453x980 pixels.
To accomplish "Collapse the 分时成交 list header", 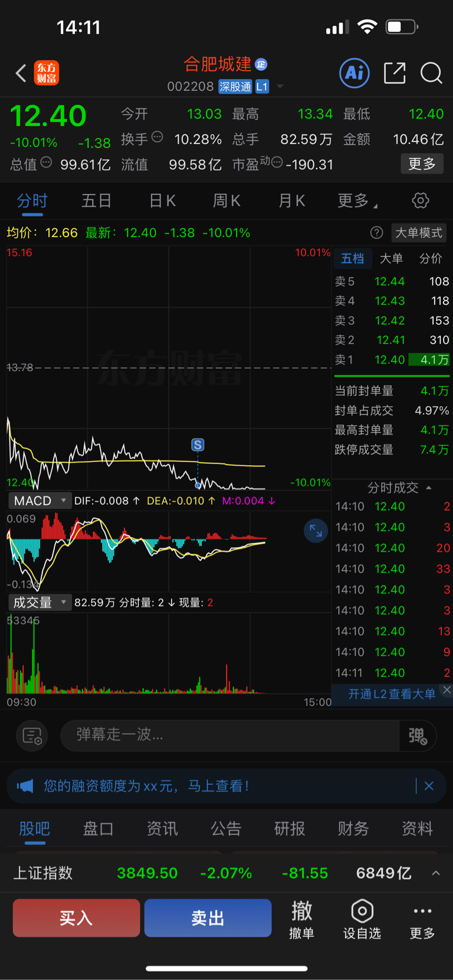I will [399, 488].
